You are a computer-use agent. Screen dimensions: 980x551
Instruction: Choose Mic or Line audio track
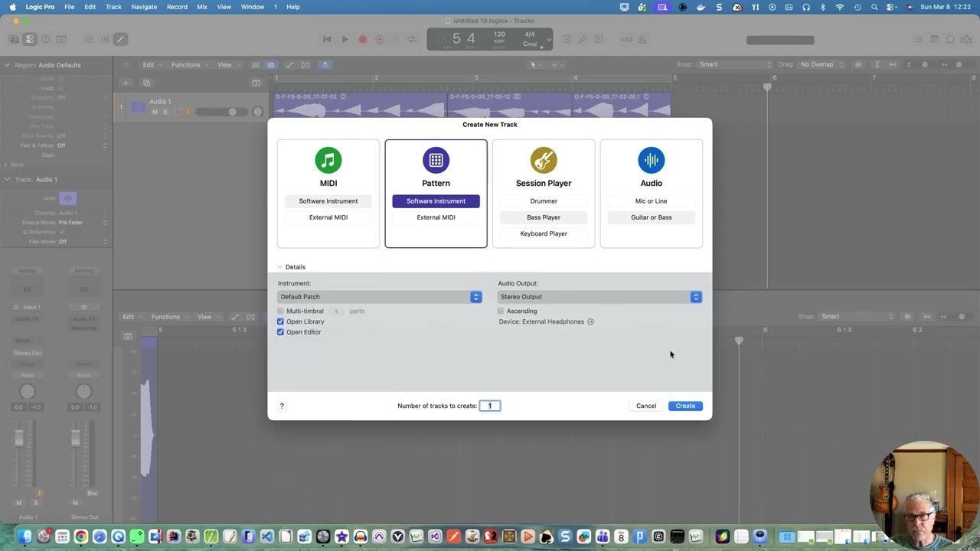pyautogui.click(x=652, y=201)
